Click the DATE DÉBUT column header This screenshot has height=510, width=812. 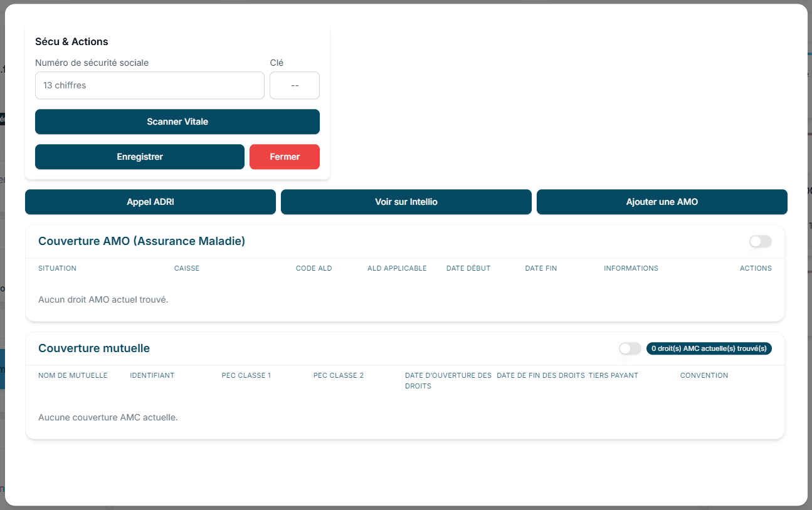point(468,268)
